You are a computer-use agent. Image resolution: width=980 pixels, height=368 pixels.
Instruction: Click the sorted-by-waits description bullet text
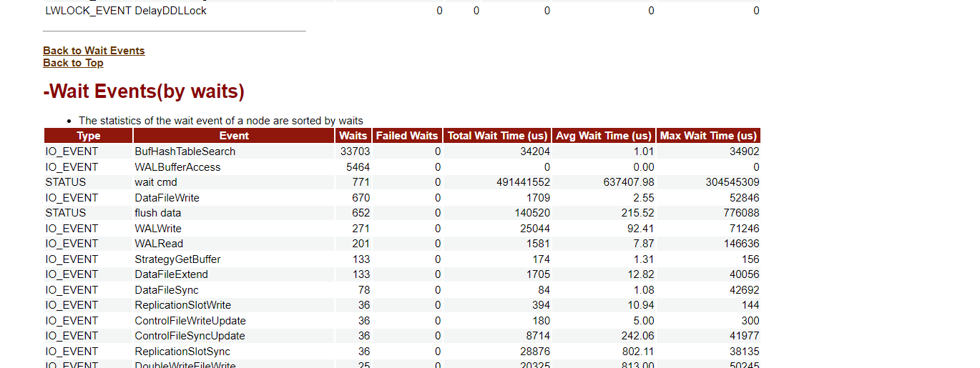click(221, 121)
